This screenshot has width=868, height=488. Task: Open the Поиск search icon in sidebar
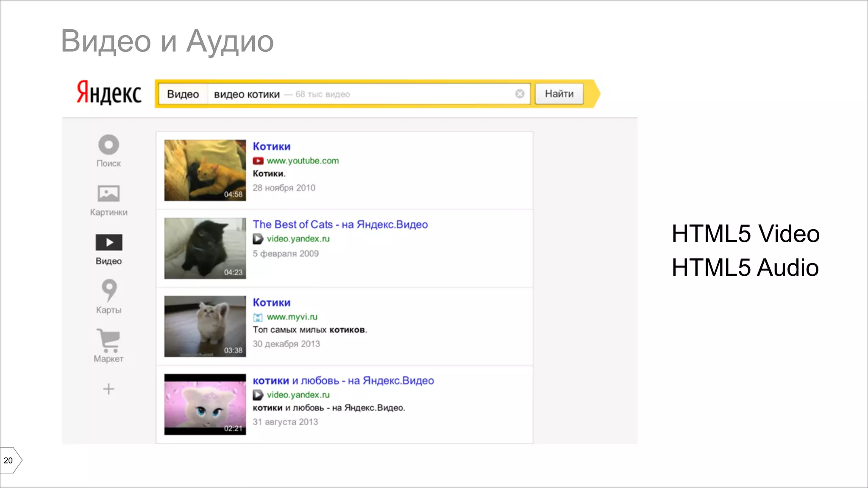108,145
